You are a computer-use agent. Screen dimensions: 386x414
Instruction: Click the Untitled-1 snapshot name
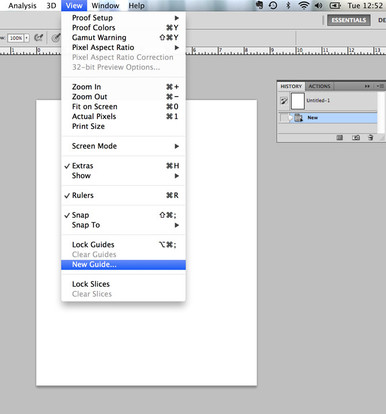click(318, 100)
